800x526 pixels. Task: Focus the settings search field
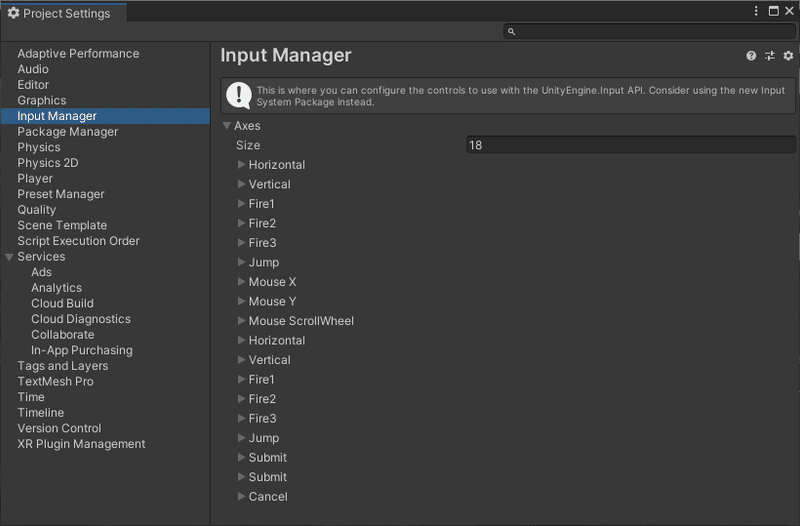point(650,32)
